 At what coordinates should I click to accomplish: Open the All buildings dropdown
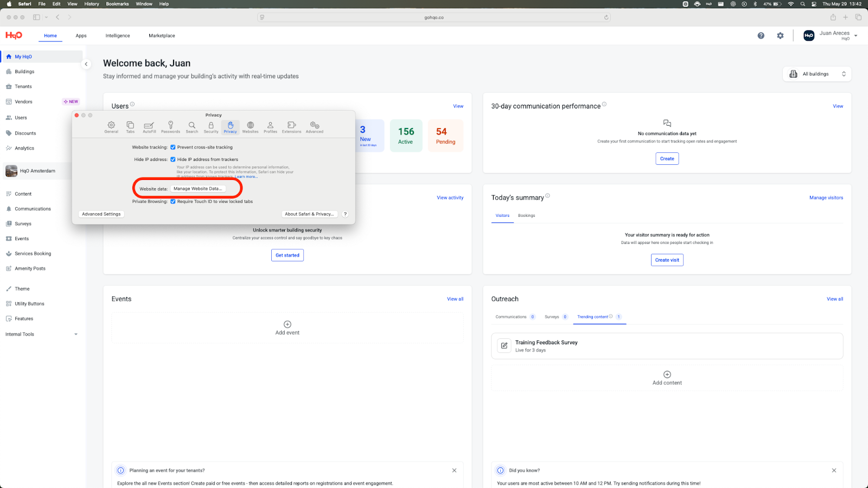tap(817, 74)
